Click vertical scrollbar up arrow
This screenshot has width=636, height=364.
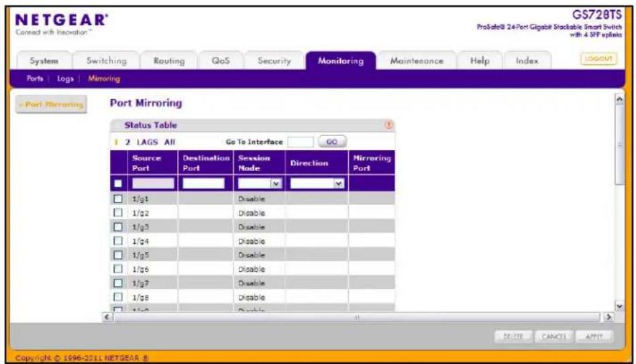(619, 99)
